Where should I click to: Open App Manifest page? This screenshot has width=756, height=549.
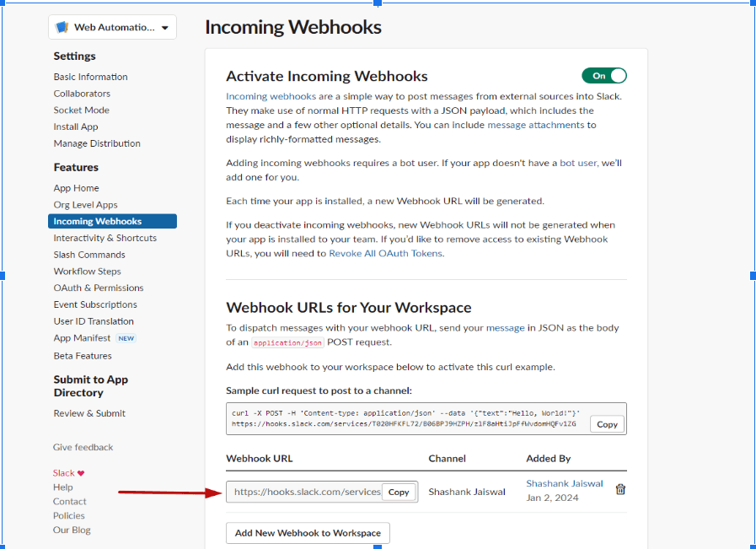click(x=82, y=338)
